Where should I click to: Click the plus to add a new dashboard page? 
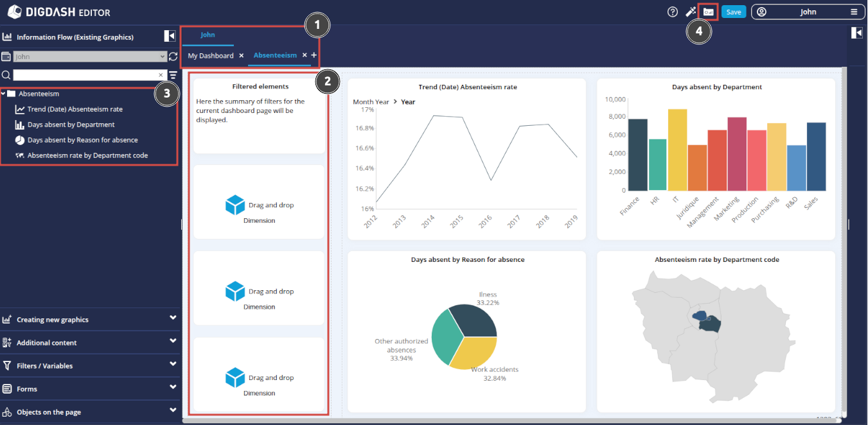[x=314, y=56]
